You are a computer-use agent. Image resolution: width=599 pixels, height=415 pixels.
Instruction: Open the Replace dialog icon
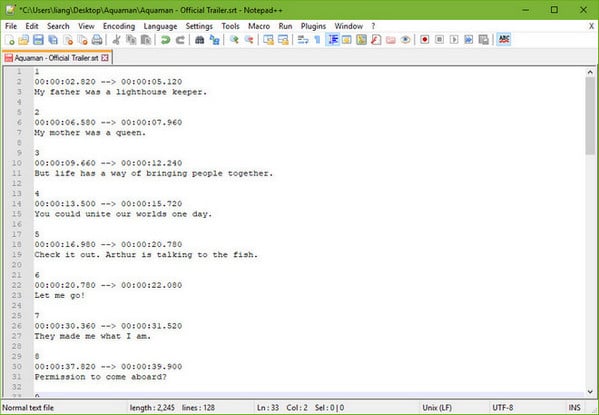(x=214, y=40)
